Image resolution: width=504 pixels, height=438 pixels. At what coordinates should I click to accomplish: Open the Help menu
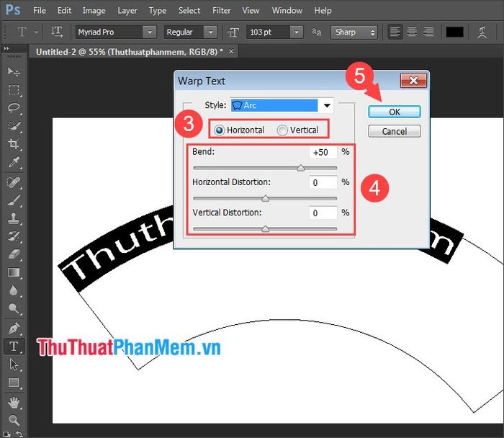(x=323, y=11)
